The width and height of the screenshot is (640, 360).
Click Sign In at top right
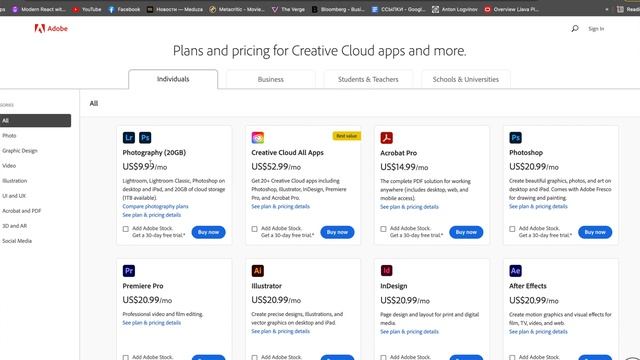(x=596, y=29)
